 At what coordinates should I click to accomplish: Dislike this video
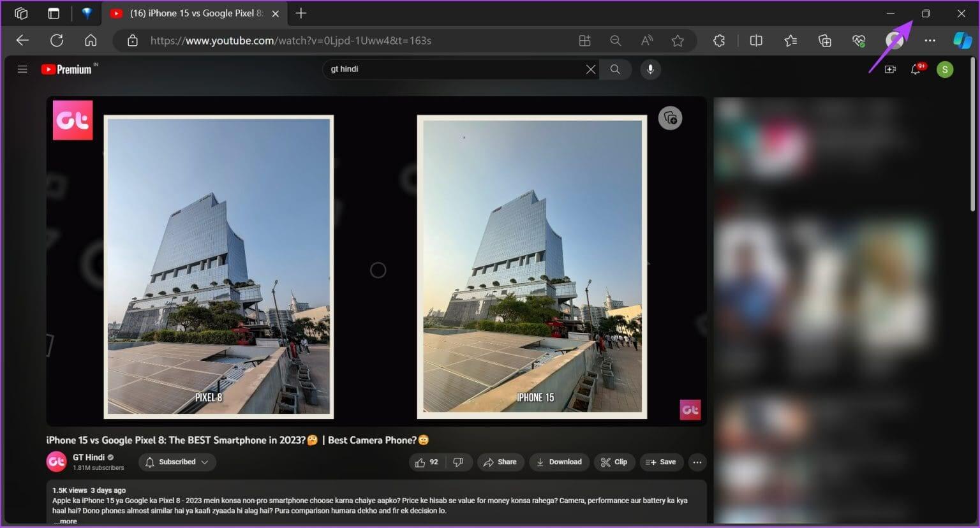coord(458,462)
